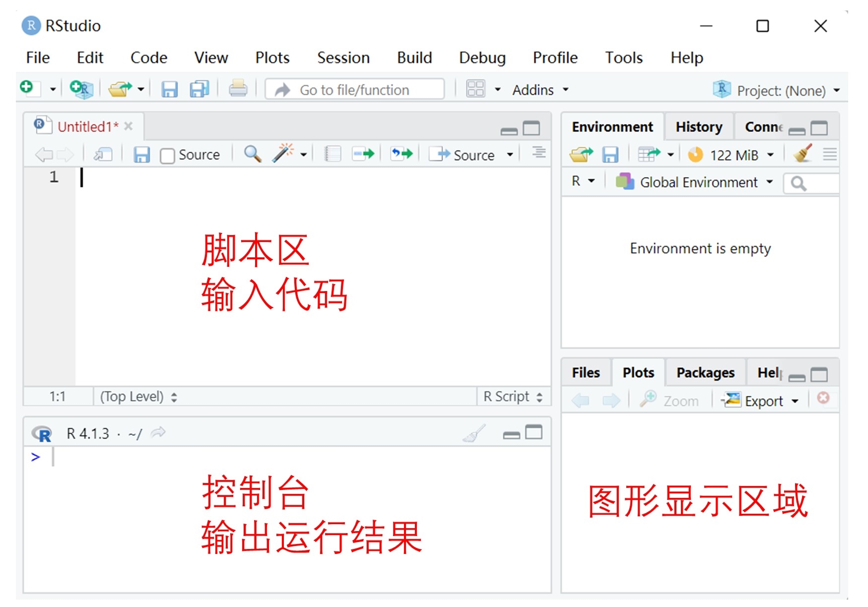Click the Zoom button in the Plots pane
Image resolution: width=868 pixels, height=607 pixels.
coord(669,400)
